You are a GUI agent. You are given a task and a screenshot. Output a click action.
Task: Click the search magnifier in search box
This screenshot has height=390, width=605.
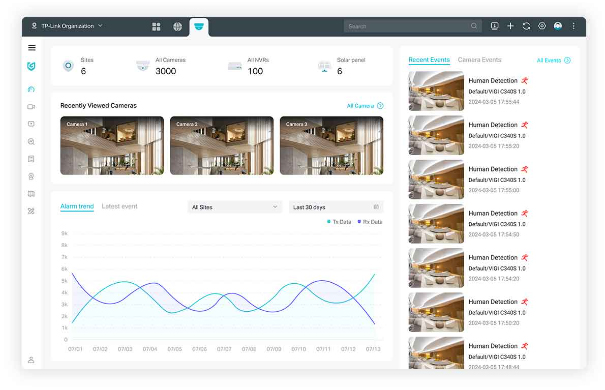coord(474,26)
